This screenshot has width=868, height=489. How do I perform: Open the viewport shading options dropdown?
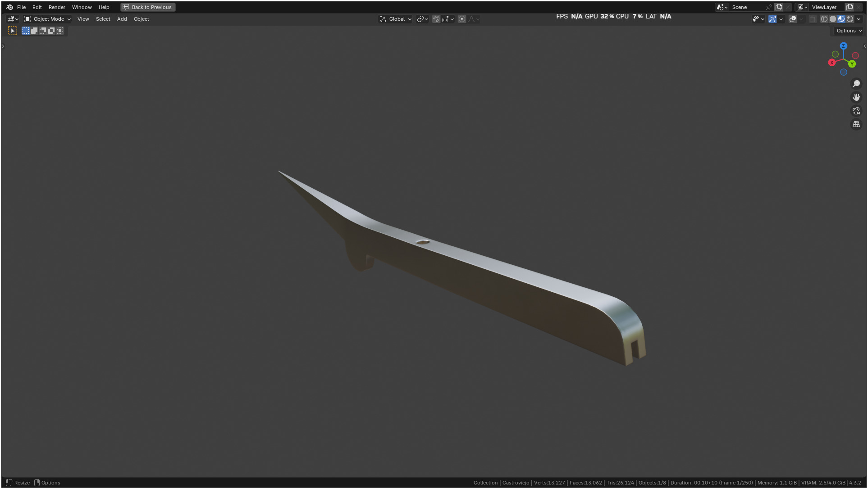859,19
